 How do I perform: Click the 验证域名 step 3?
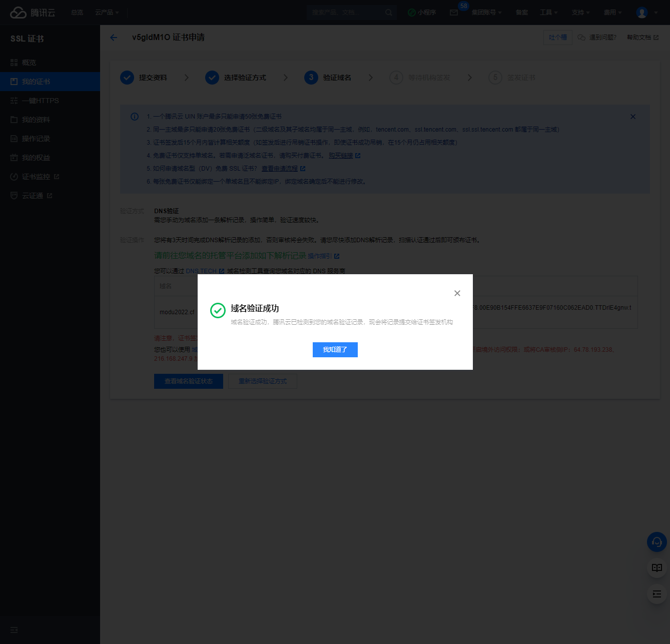click(x=328, y=78)
